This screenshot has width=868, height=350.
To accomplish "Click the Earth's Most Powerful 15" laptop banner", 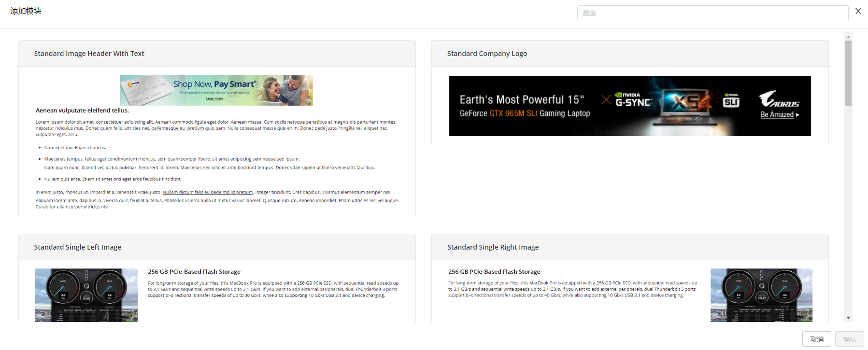I will click(x=630, y=106).
